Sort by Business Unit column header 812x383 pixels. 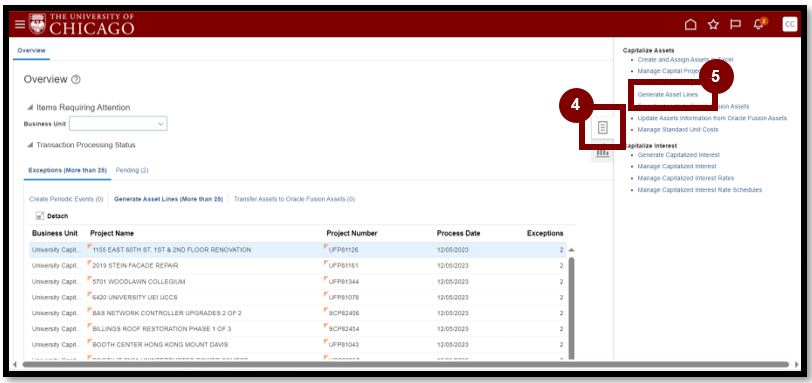(55, 233)
